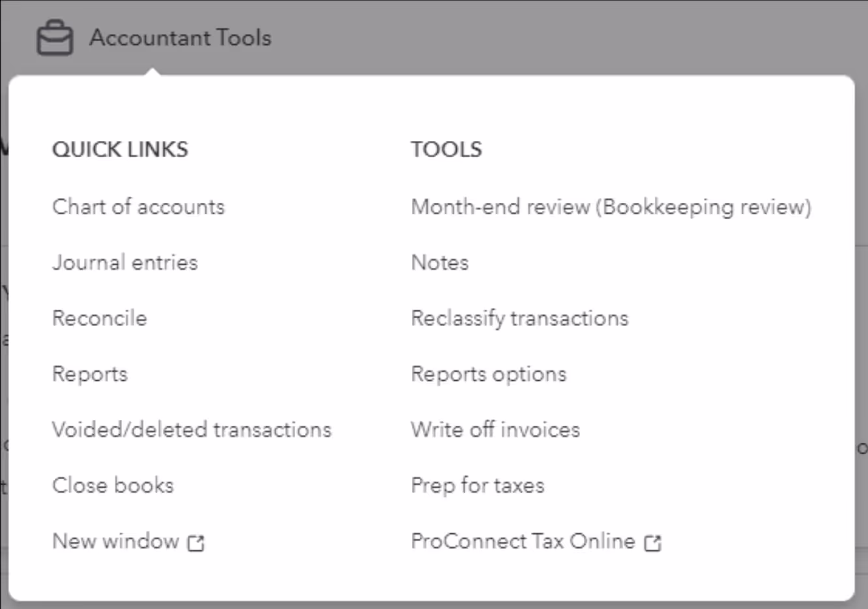Image resolution: width=868 pixels, height=609 pixels.
Task: Click the external-link icon beside New window
Action: tap(195, 542)
